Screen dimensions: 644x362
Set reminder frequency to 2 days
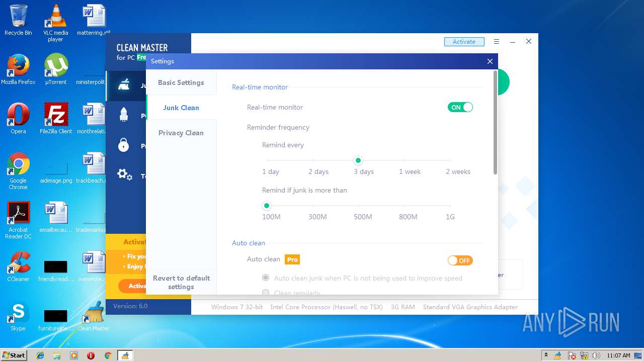(313, 161)
